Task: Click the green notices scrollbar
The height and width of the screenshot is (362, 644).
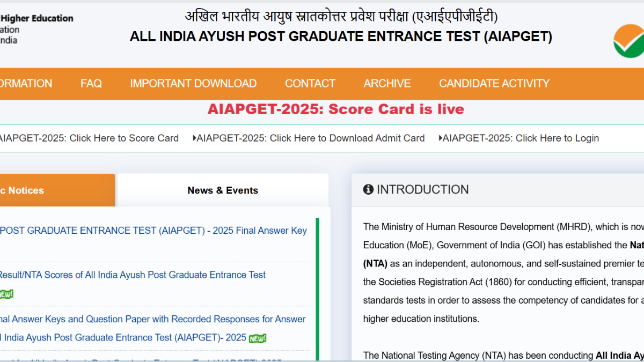Action: [317, 290]
